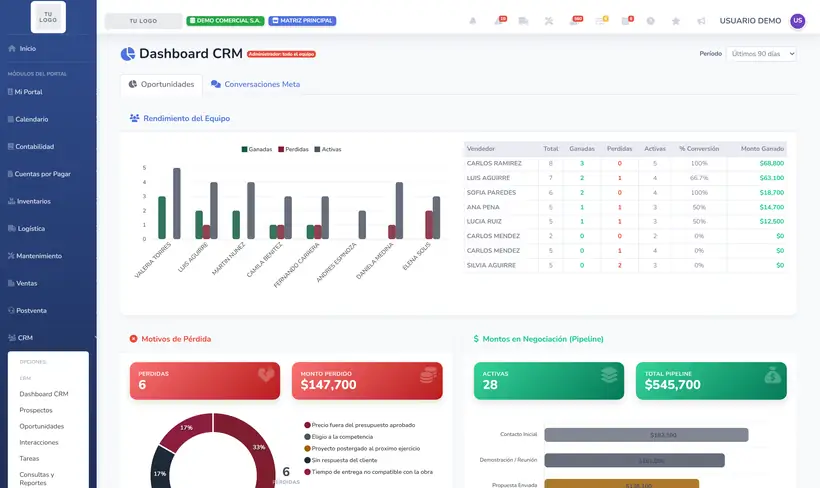
Task: Click the purple US user avatar
Action: (798, 21)
